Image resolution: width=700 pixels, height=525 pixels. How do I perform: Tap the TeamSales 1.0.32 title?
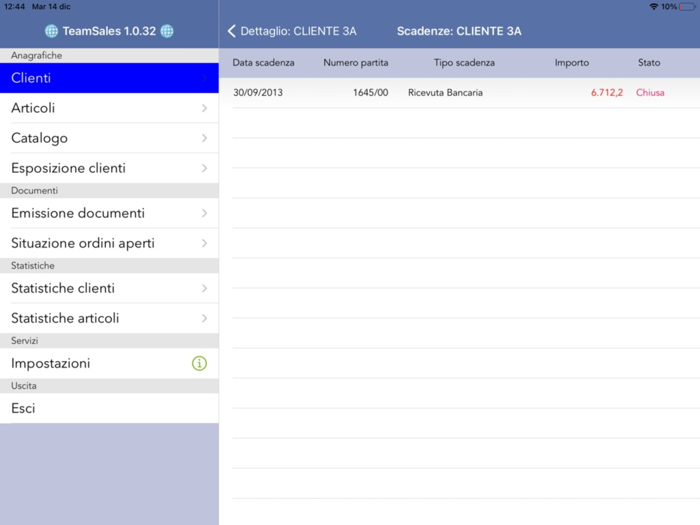[109, 31]
